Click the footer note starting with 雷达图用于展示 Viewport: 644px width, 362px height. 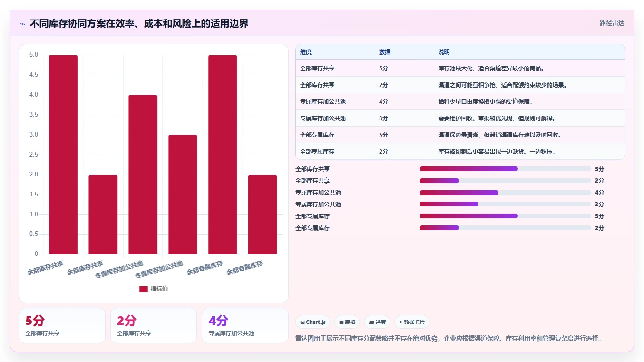click(449, 339)
